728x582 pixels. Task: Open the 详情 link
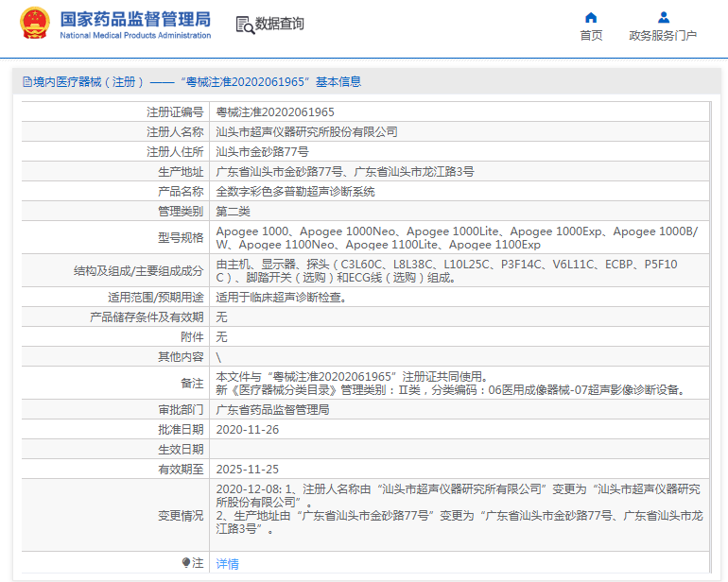point(228,564)
